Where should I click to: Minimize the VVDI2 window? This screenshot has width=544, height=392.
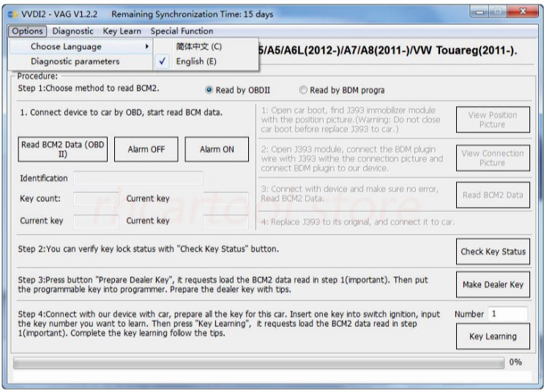tap(480, 12)
